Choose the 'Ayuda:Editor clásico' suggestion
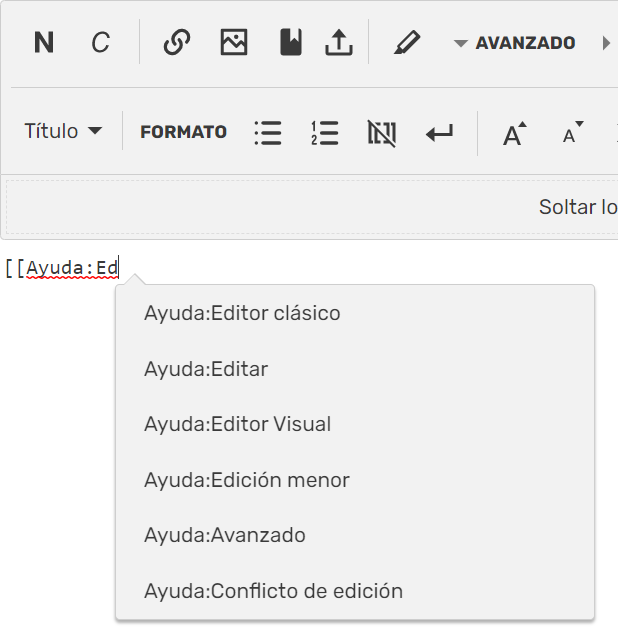Image resolution: width=618 pixels, height=635 pixels. (x=242, y=313)
